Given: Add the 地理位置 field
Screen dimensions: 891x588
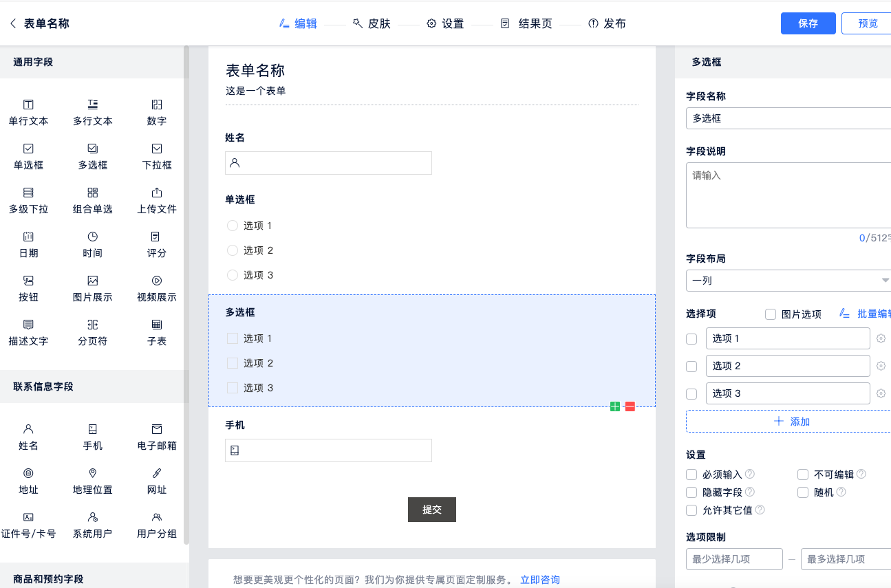Looking at the screenshot, I should point(92,474).
